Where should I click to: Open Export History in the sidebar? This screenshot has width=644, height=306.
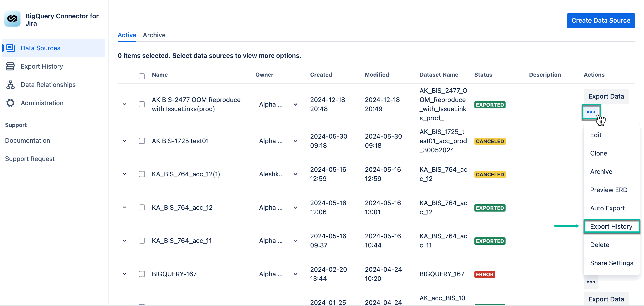[x=54, y=66]
